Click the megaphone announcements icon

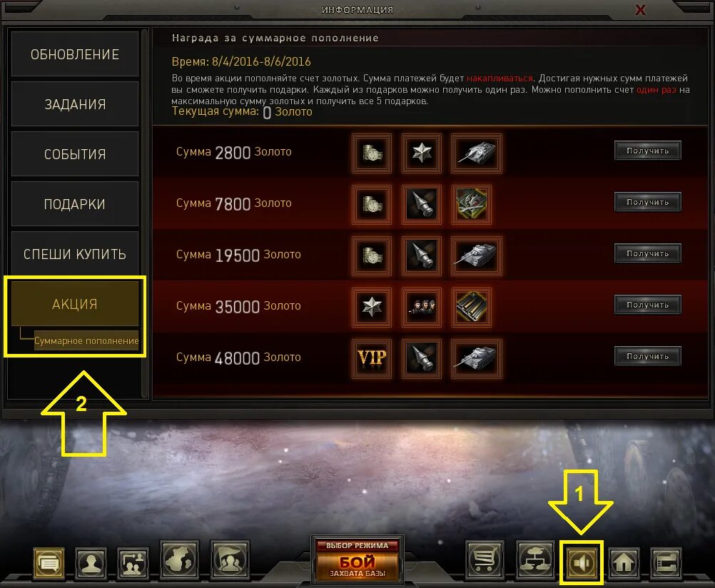582,562
